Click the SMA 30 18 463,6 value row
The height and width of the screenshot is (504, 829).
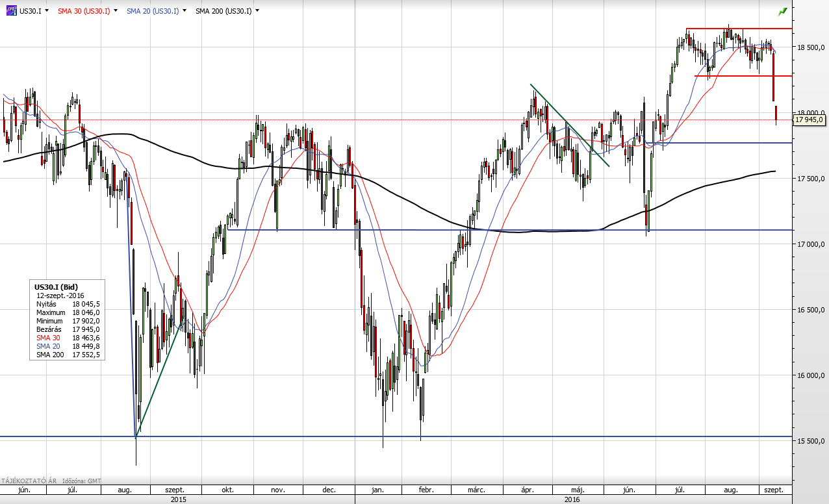coord(67,338)
